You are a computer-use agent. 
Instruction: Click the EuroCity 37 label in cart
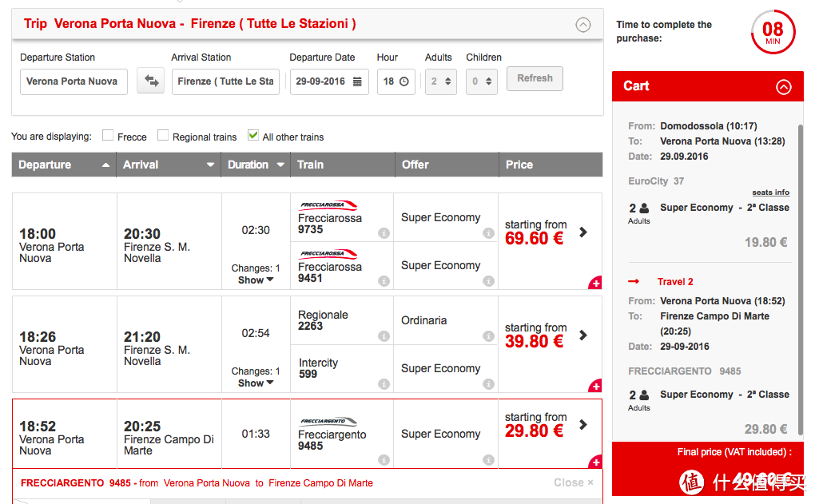click(x=656, y=181)
